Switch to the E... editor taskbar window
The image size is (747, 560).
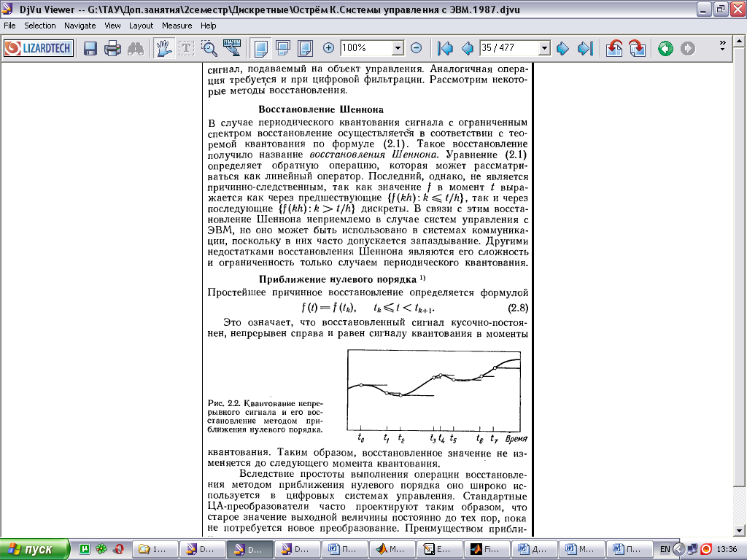[440, 549]
